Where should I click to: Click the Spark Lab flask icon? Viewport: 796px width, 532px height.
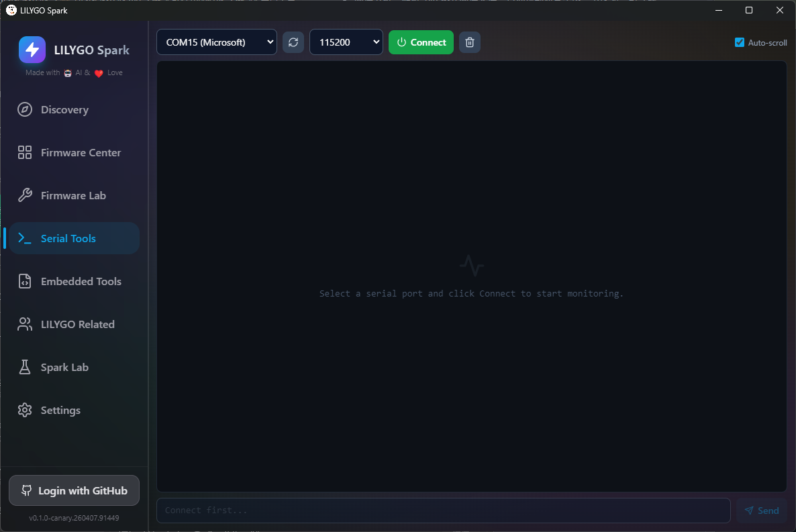click(25, 368)
